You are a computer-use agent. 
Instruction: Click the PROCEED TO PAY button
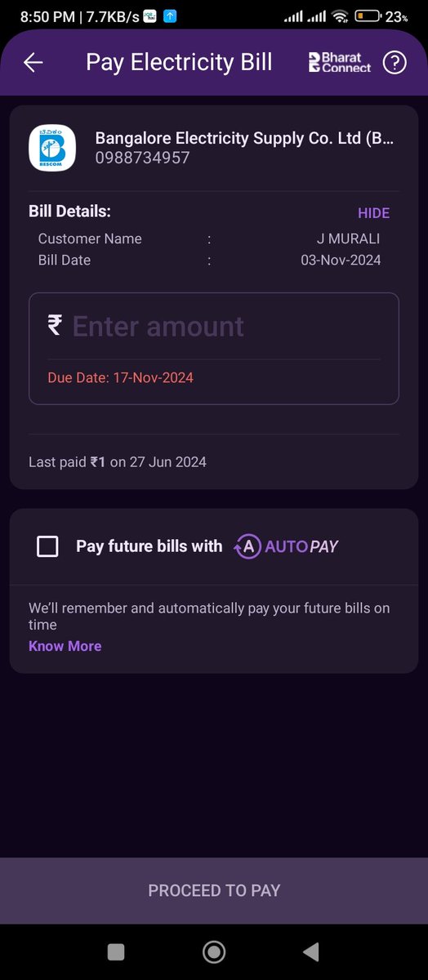(x=214, y=891)
